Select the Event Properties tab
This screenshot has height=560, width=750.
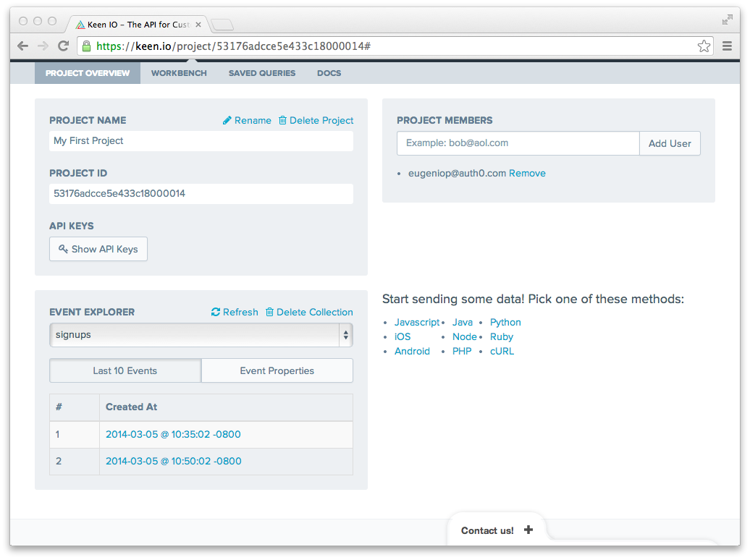[277, 370]
